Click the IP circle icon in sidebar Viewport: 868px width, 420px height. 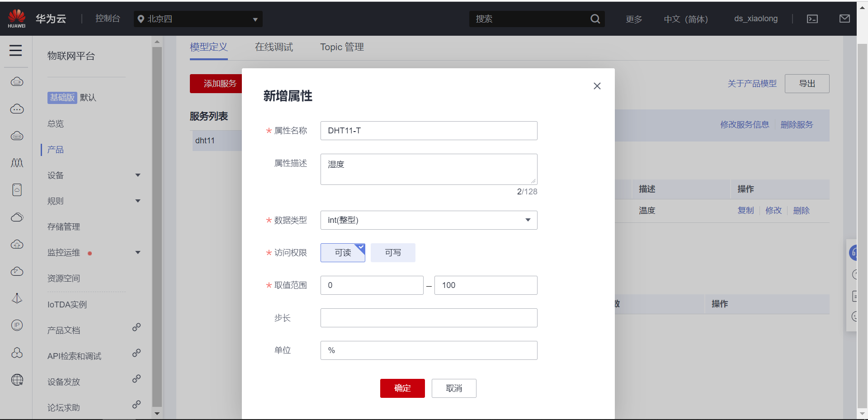point(17,325)
